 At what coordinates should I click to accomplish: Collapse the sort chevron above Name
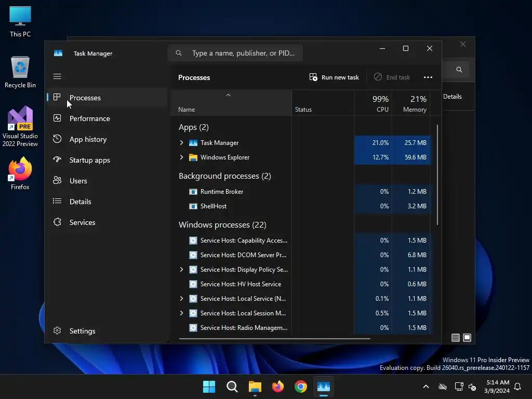229,96
